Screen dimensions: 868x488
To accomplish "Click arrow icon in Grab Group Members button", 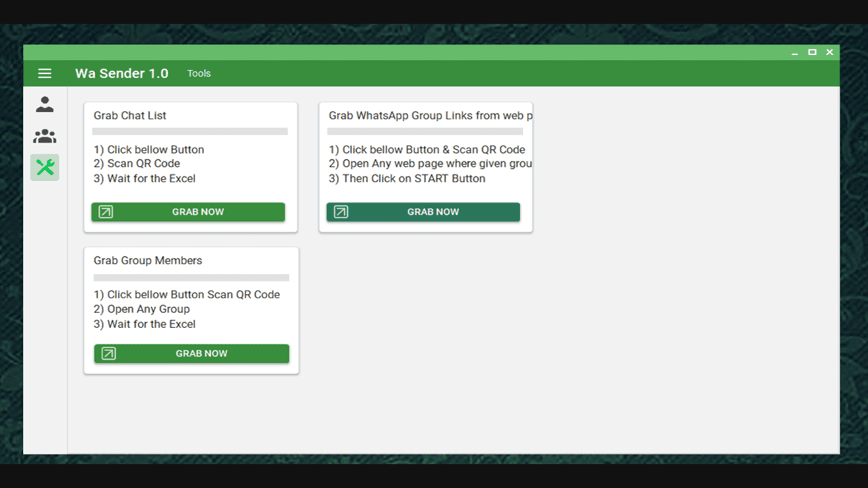I will click(108, 354).
